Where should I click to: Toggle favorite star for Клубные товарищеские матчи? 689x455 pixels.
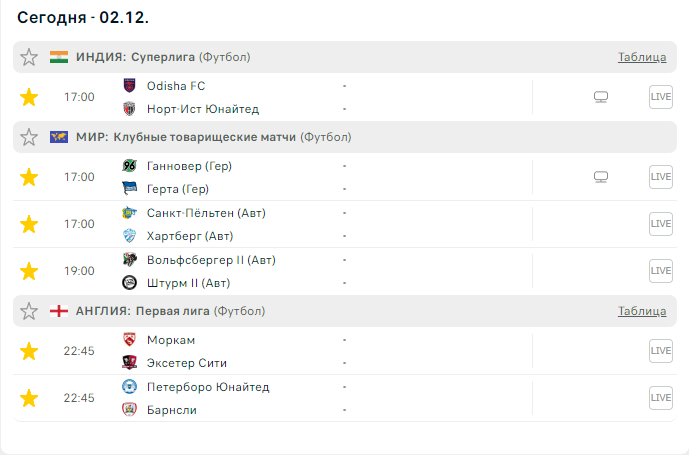click(30, 137)
